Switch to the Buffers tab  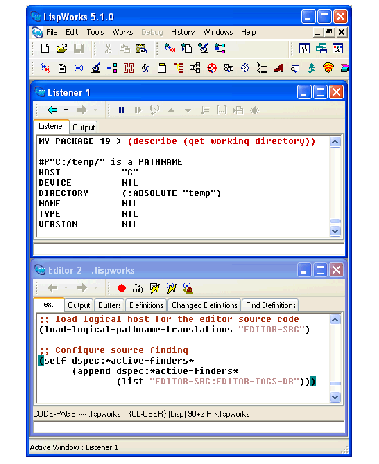[109, 305]
